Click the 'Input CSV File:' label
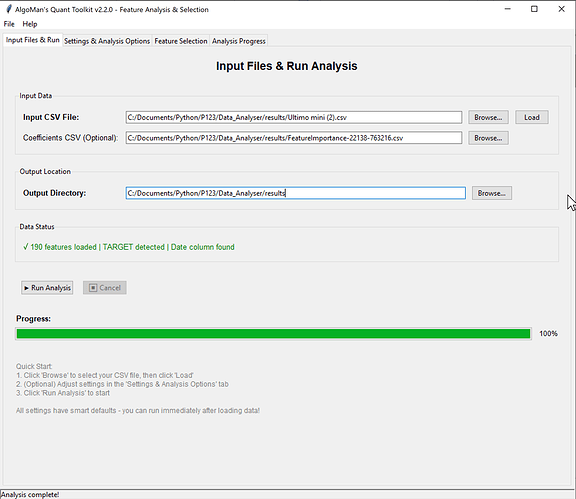 click(51, 117)
